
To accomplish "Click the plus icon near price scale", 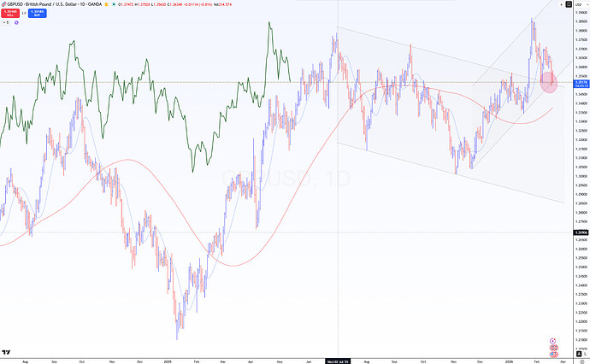I will [x=561, y=4].
